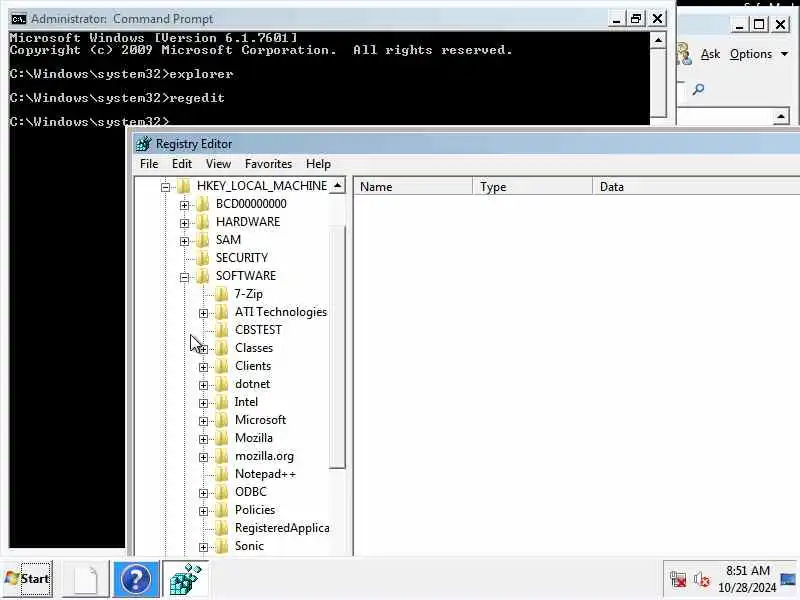This screenshot has width=800, height=600.
Task: Click the search magnifier in the Help window
Action: (698, 90)
